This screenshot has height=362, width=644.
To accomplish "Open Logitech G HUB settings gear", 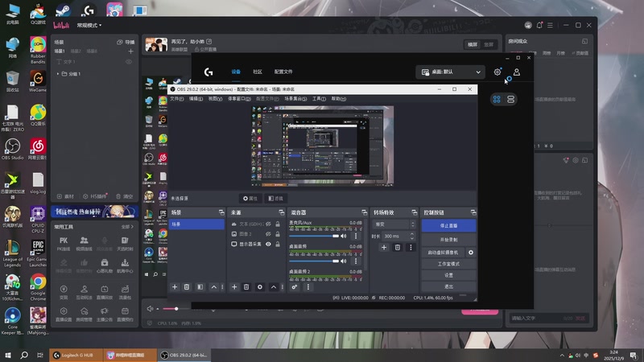I will [x=497, y=72].
